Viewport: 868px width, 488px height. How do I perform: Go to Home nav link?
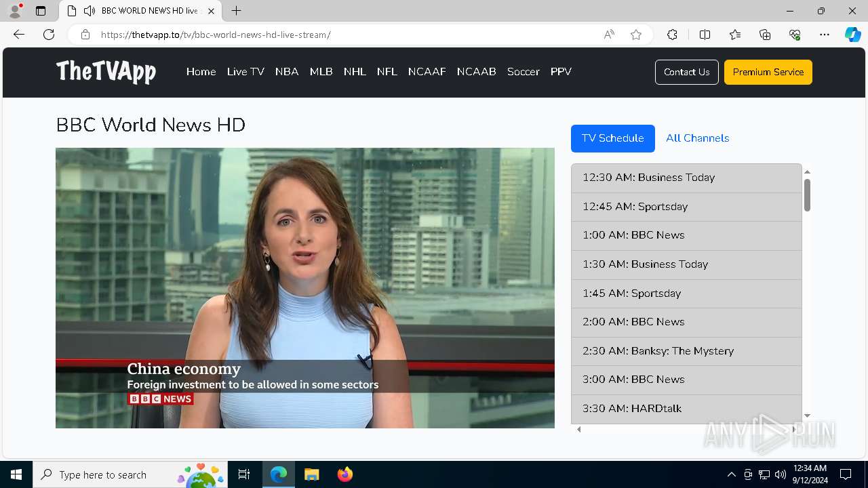(201, 72)
